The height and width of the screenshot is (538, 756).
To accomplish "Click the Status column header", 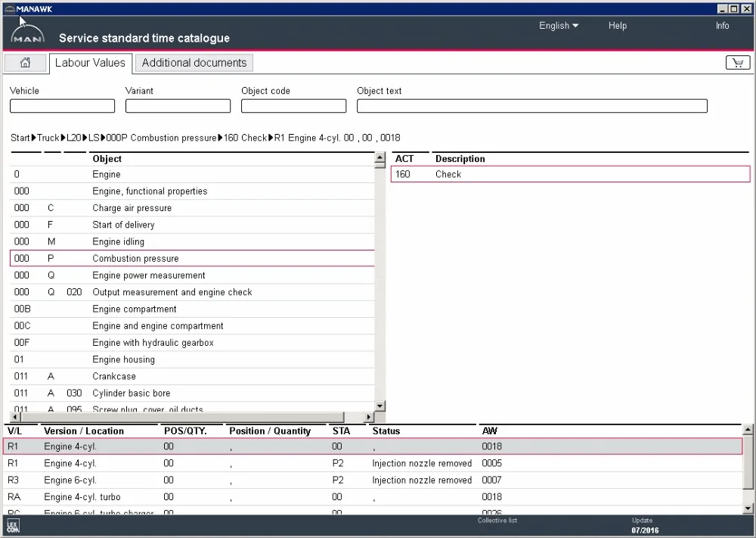I will 386,431.
